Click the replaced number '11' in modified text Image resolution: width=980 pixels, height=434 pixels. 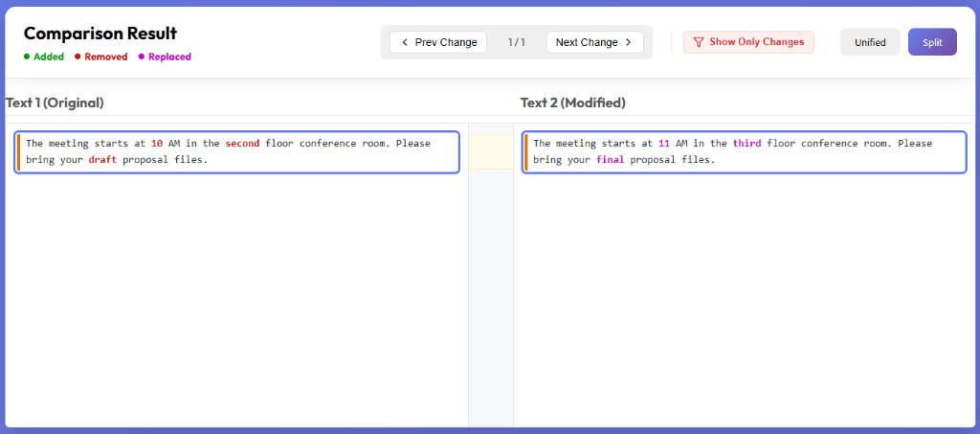point(664,143)
